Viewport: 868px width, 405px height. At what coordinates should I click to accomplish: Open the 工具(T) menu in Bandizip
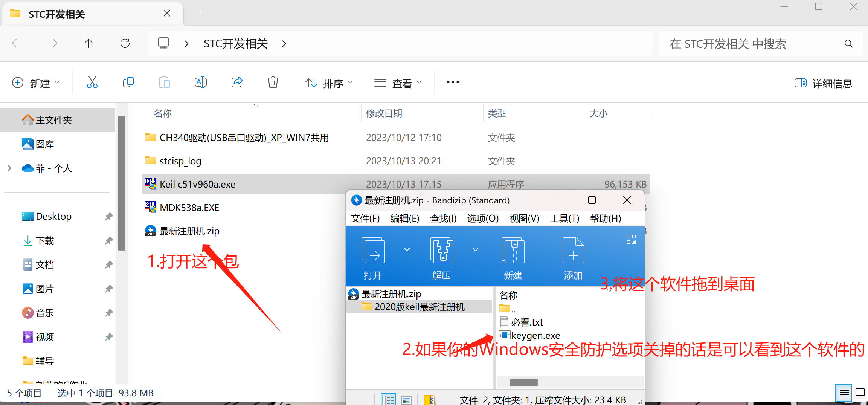(x=564, y=219)
